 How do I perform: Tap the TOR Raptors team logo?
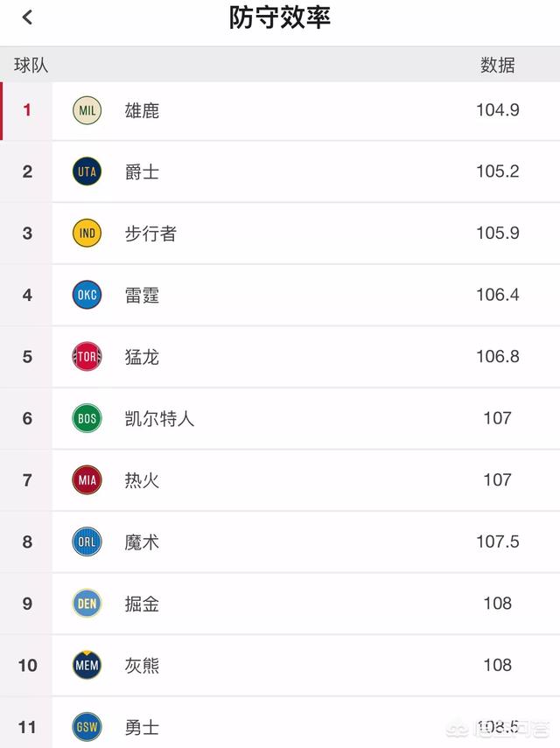tap(87, 356)
